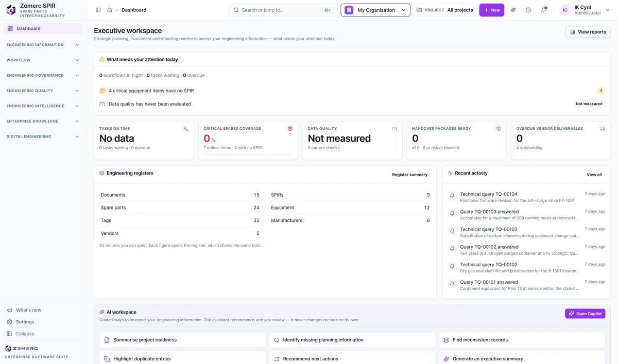Click '4 critical equipment items have no SPIR'

coord(151,91)
